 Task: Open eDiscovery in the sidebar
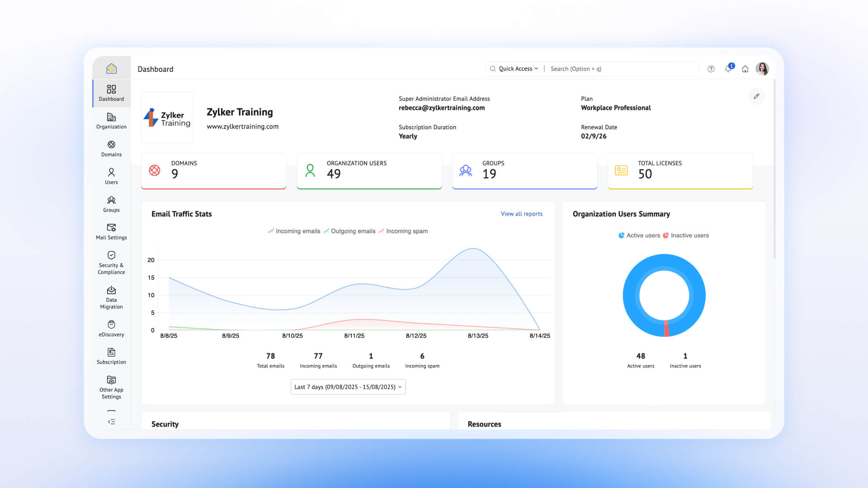point(111,328)
